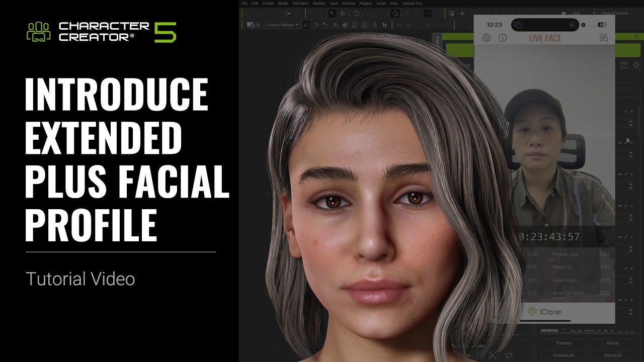Open the Live Face search list icon
This screenshot has height=362, width=644.
coord(604,38)
